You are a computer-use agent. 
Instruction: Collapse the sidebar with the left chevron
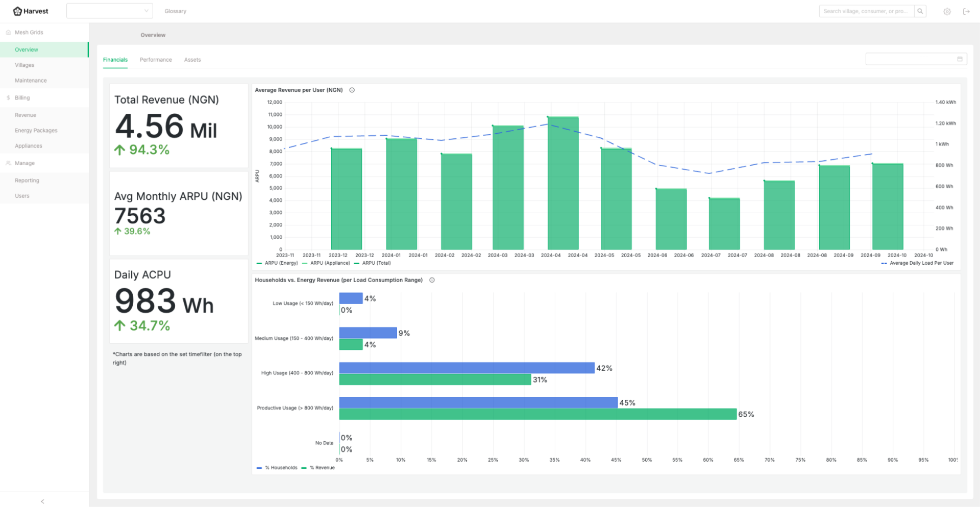pyautogui.click(x=43, y=501)
